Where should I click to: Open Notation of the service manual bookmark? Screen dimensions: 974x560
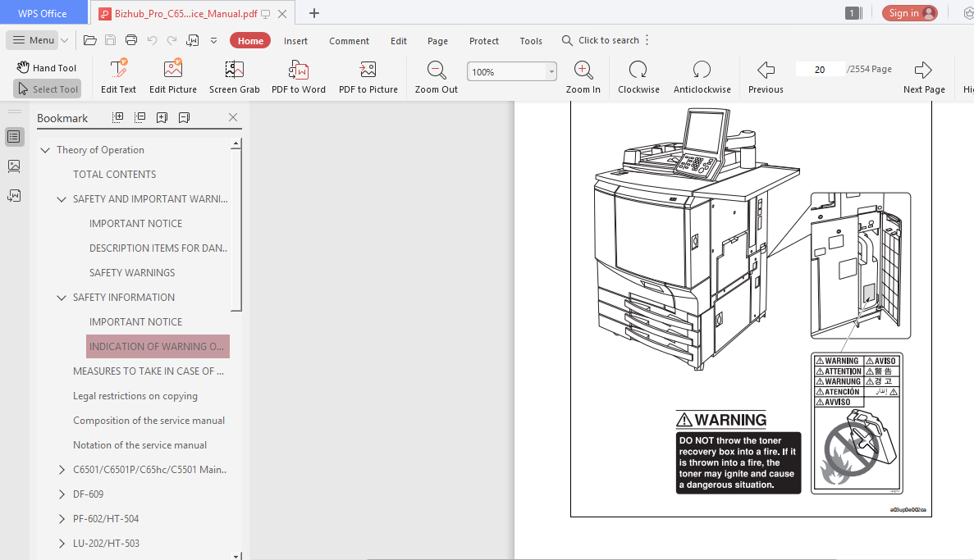point(139,445)
